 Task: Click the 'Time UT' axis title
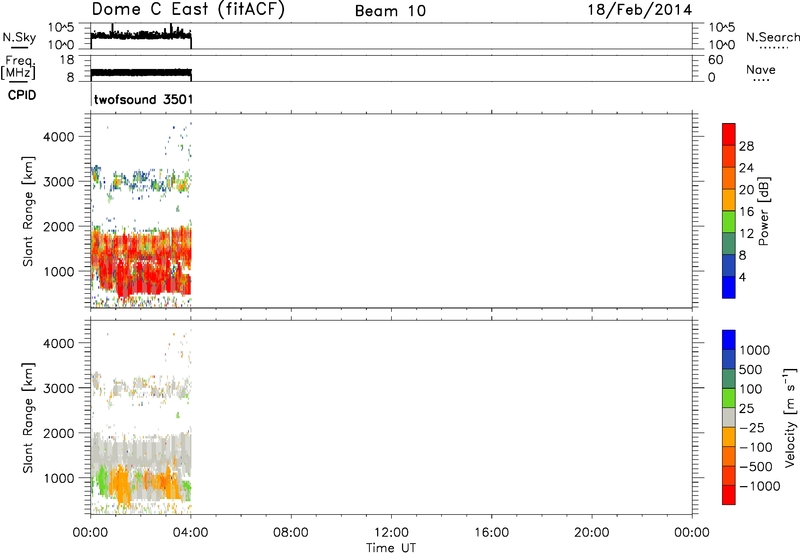point(391,548)
